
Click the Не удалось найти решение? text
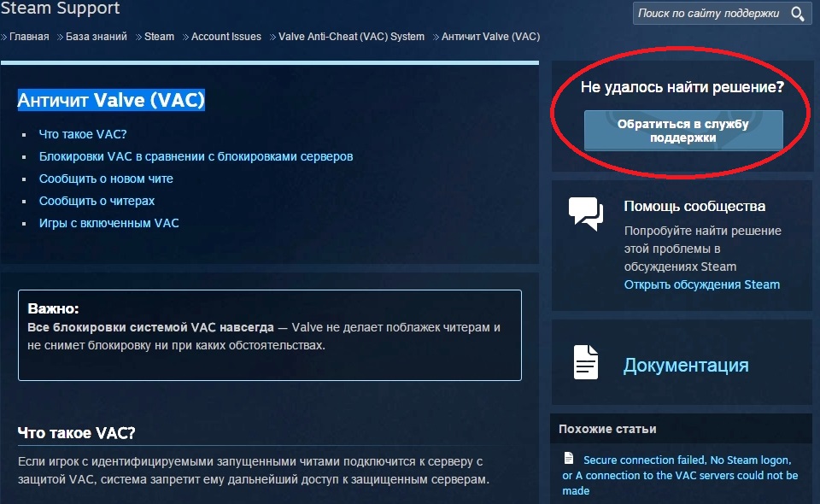tap(682, 87)
